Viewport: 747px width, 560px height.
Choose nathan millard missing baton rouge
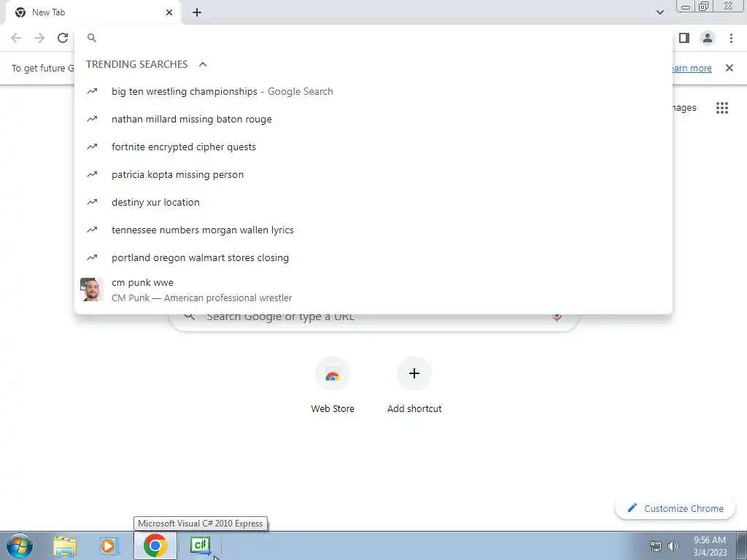(373, 119)
